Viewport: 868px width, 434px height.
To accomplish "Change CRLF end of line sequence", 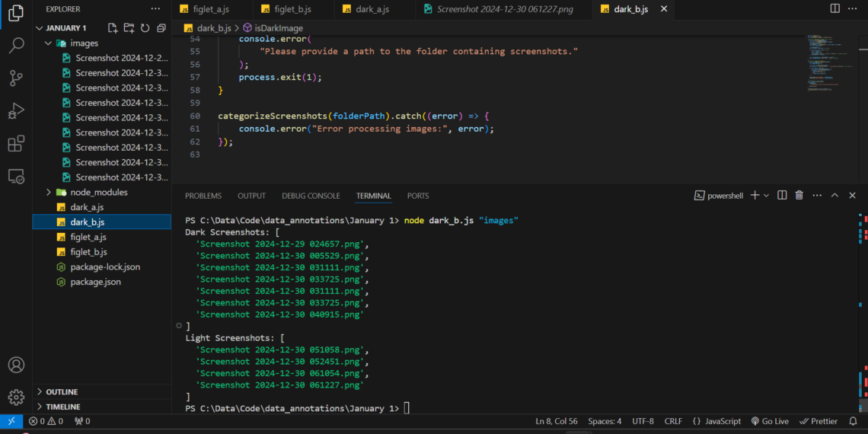I will pos(673,421).
